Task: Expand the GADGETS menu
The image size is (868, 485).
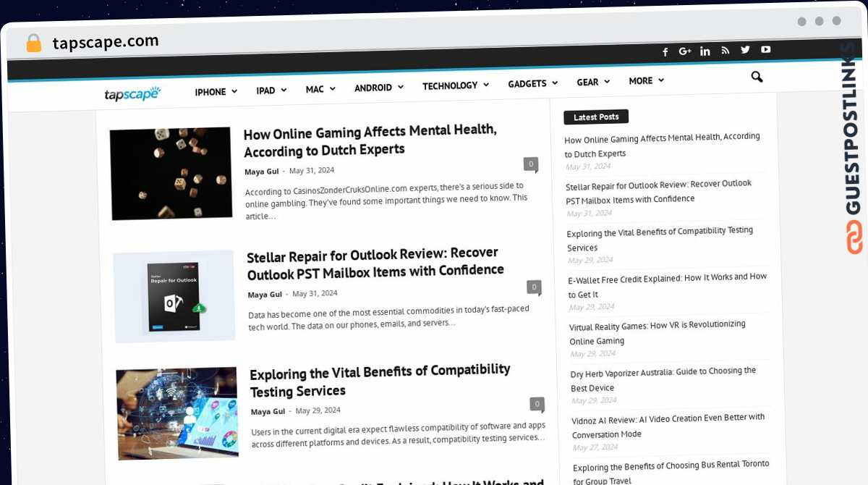Action: [x=532, y=83]
